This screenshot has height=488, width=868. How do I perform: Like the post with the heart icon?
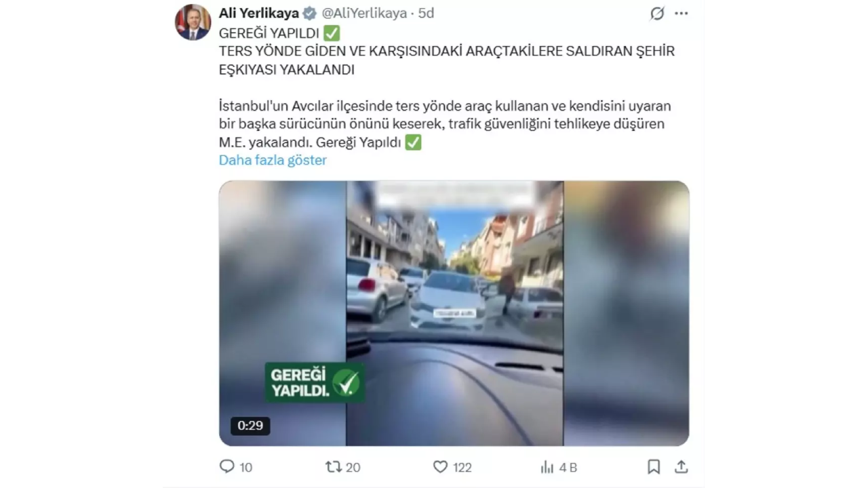click(x=440, y=466)
